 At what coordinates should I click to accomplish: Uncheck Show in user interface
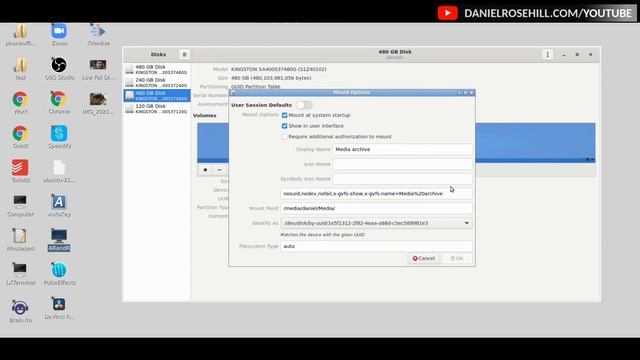(284, 126)
